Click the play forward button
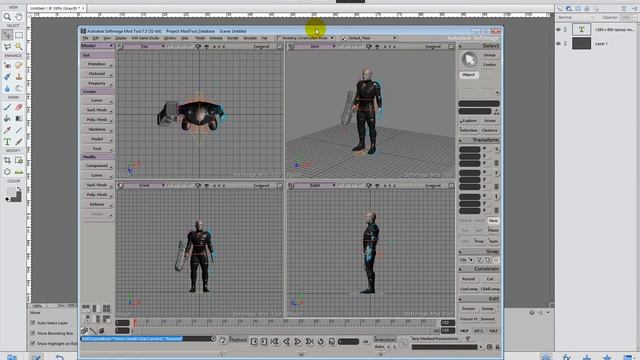 pos(298,341)
